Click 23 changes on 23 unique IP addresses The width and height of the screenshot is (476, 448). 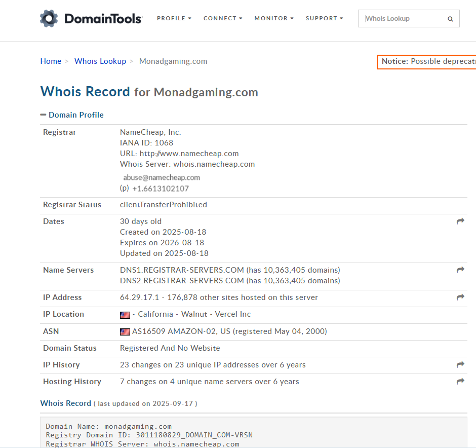213,365
